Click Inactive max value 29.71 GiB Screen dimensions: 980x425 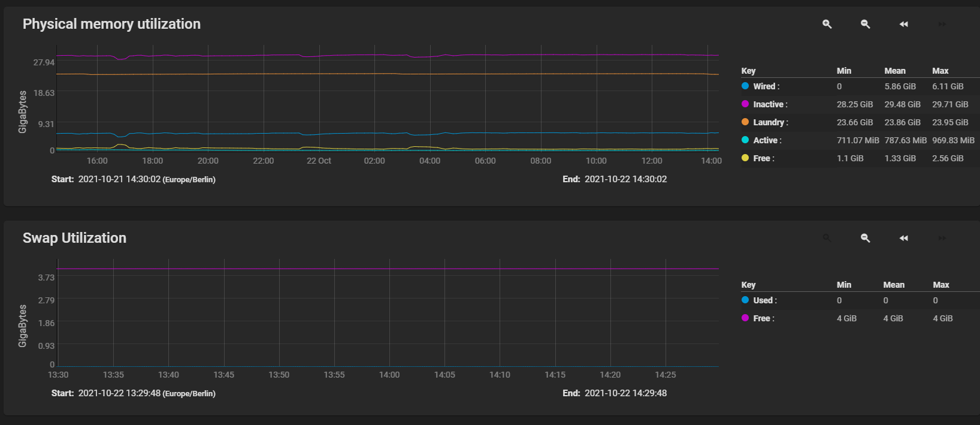[950, 104]
